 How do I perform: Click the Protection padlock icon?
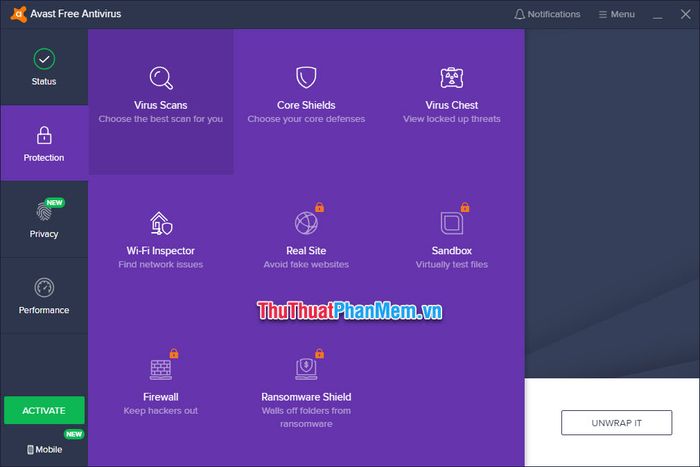click(44, 135)
